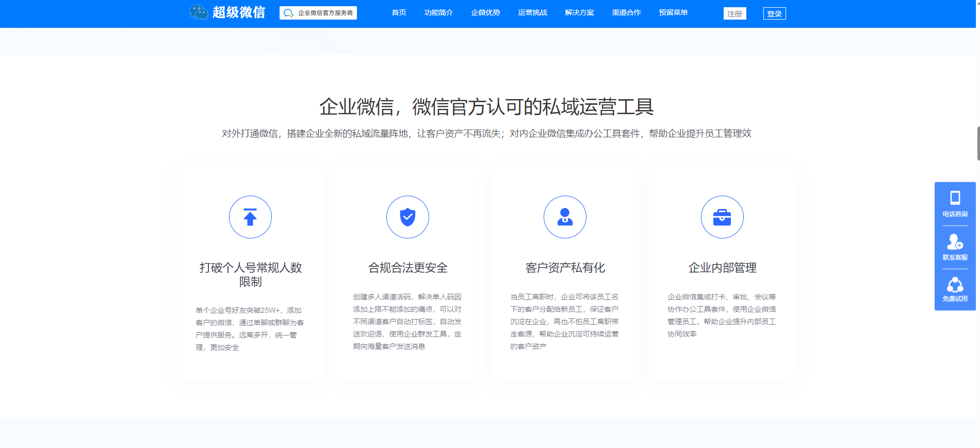Click the shield checkmark icon
Viewport: 980px width, 448px height.
click(x=407, y=217)
